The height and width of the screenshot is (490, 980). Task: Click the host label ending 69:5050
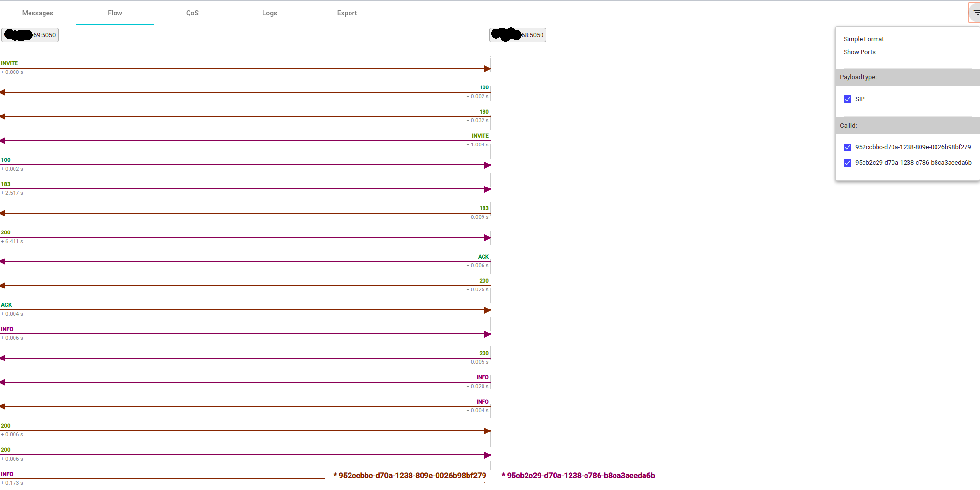point(30,34)
